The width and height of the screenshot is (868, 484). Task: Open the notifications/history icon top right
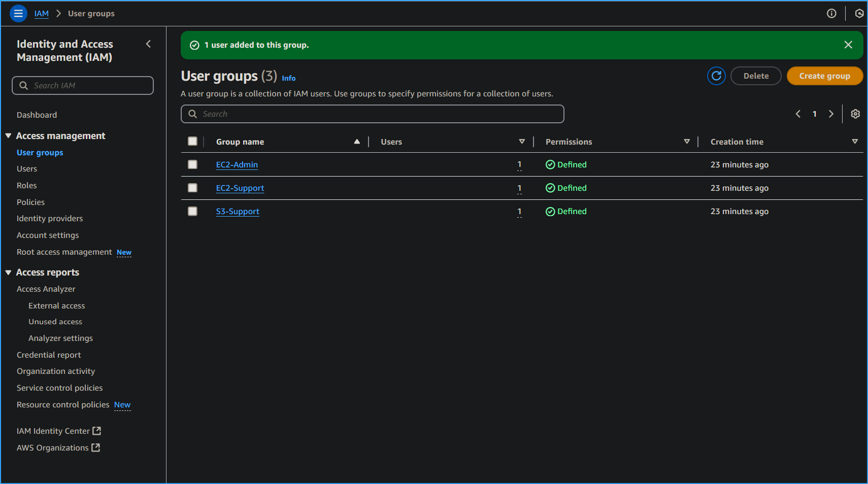pos(859,13)
